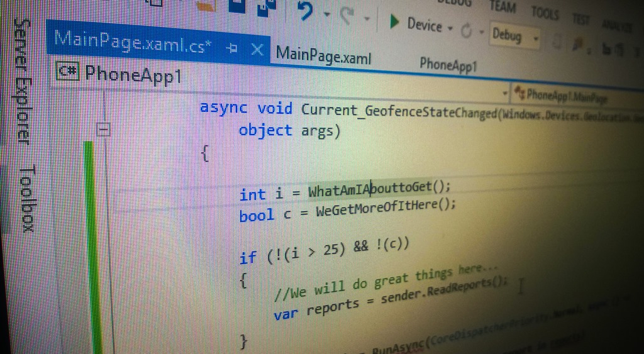Viewport: 644px width, 354px height.
Task: Open the Device target dropdown arrow
Action: (450, 29)
